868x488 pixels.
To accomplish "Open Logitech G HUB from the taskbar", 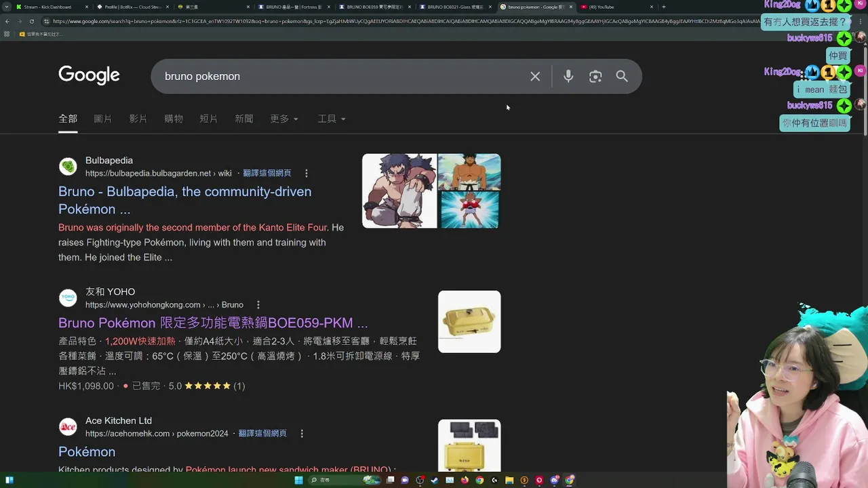I will 494,480.
